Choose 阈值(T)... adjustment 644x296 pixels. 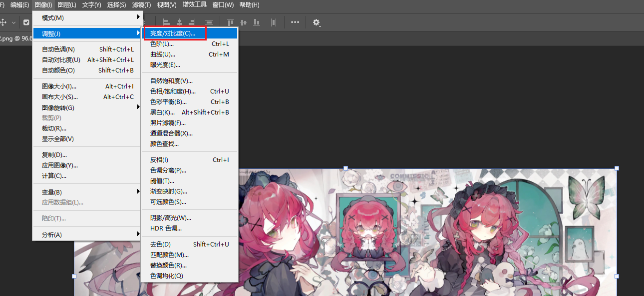click(190, 181)
